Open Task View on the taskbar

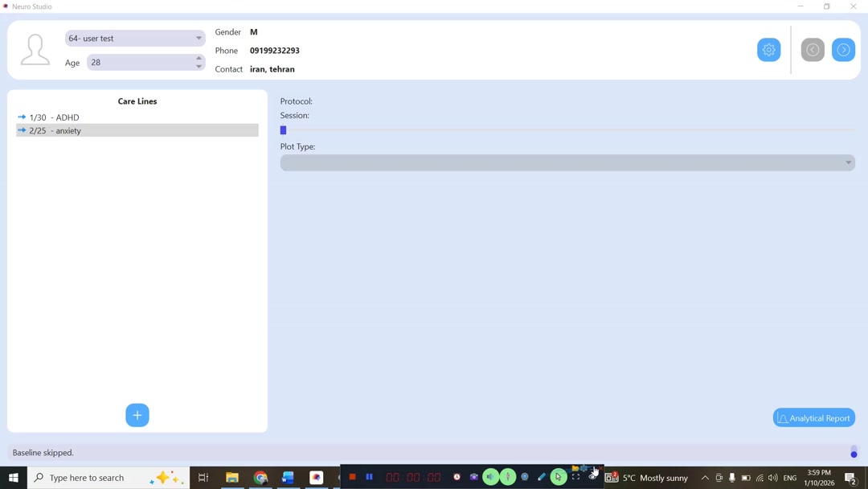pos(203,478)
